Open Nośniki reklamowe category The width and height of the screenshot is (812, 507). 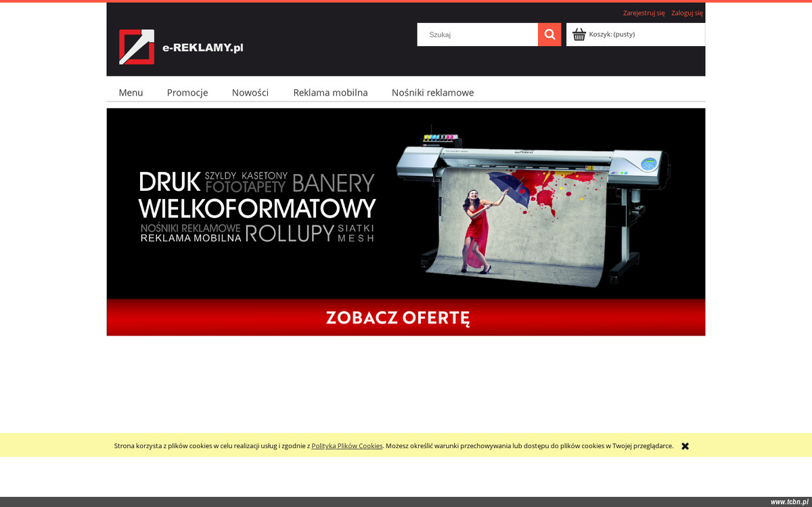click(432, 93)
